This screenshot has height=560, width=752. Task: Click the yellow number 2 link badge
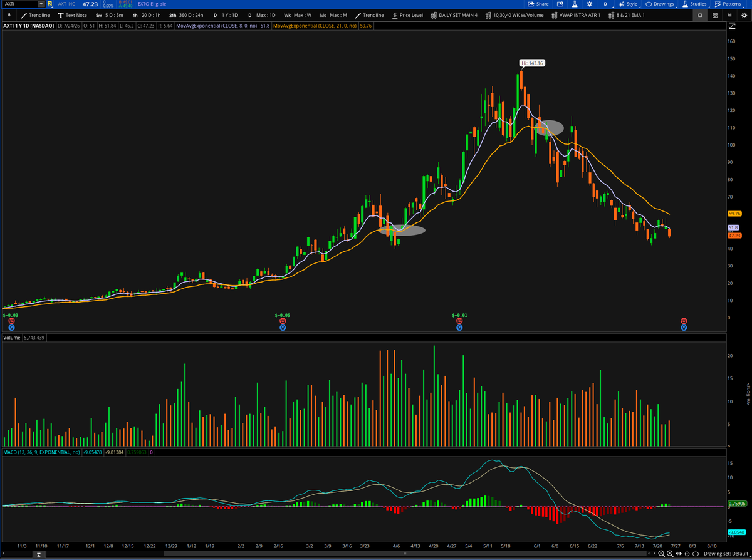[x=50, y=4]
